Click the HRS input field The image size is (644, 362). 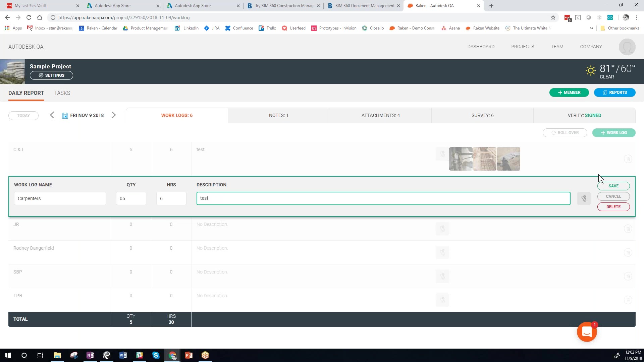point(171,198)
